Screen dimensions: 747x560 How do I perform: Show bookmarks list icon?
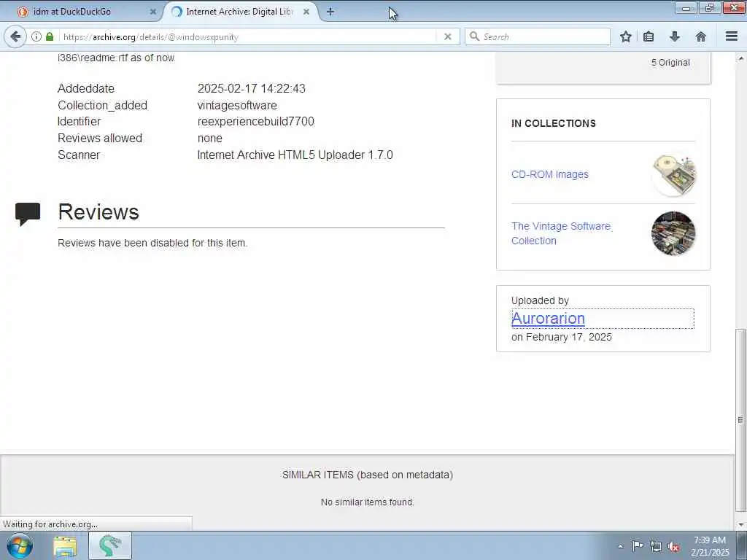tap(649, 36)
